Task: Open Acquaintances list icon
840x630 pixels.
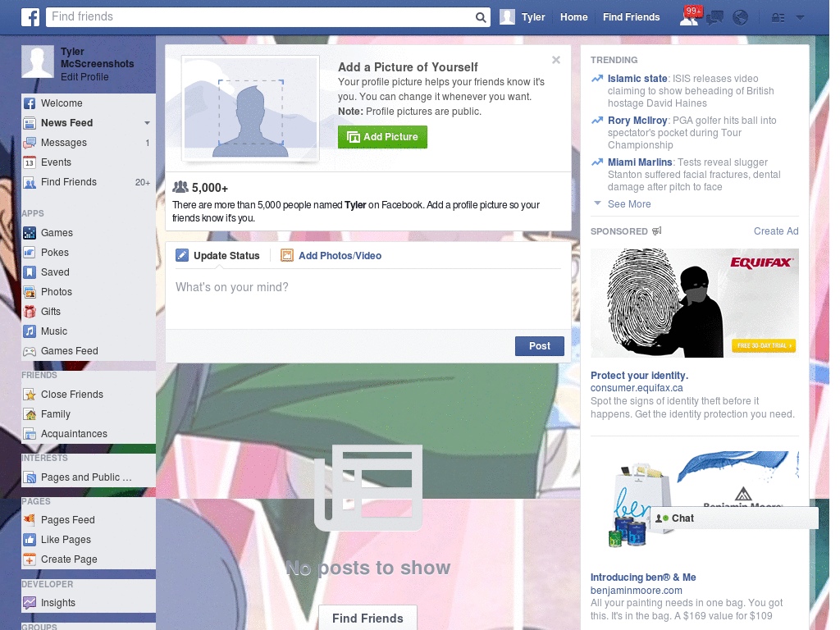Action: click(x=30, y=434)
